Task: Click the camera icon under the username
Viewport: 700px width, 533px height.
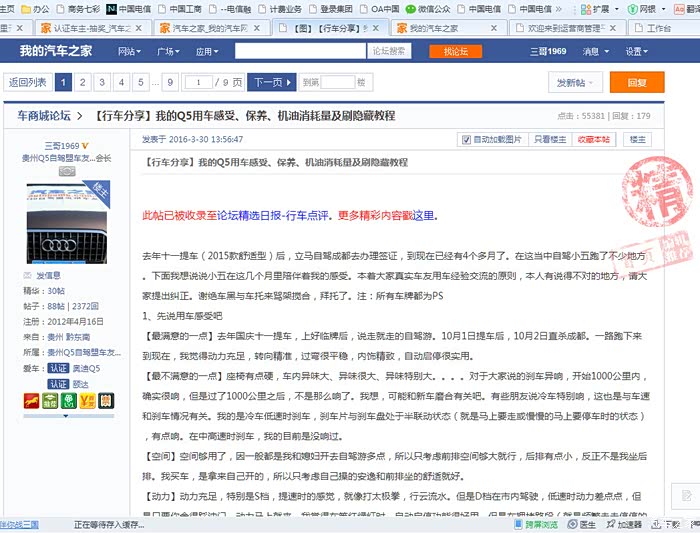Action: pyautogui.click(x=67, y=171)
